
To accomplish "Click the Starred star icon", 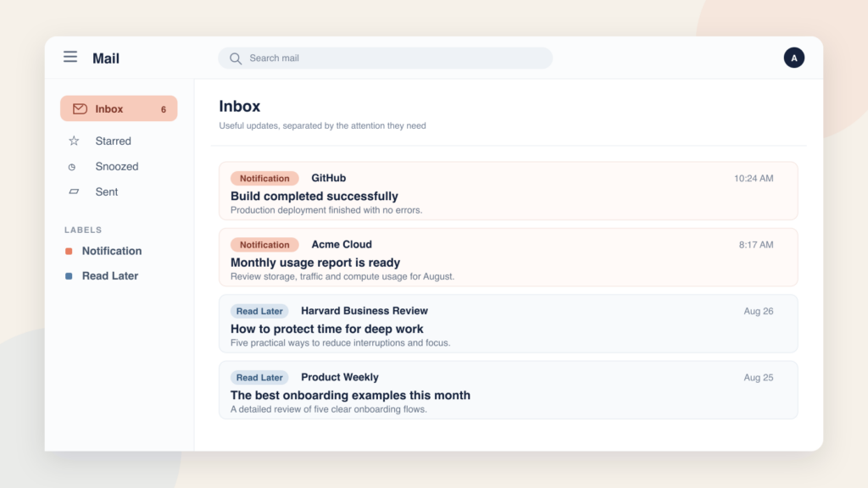I will pyautogui.click(x=74, y=141).
